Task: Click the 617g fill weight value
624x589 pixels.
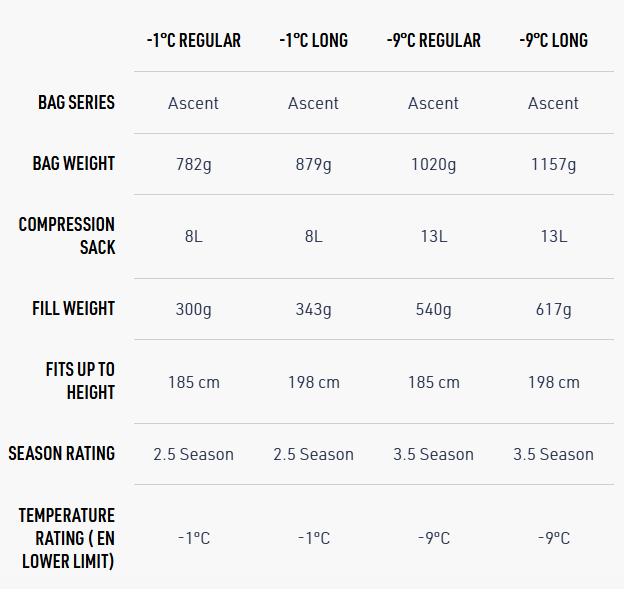Action: point(553,309)
